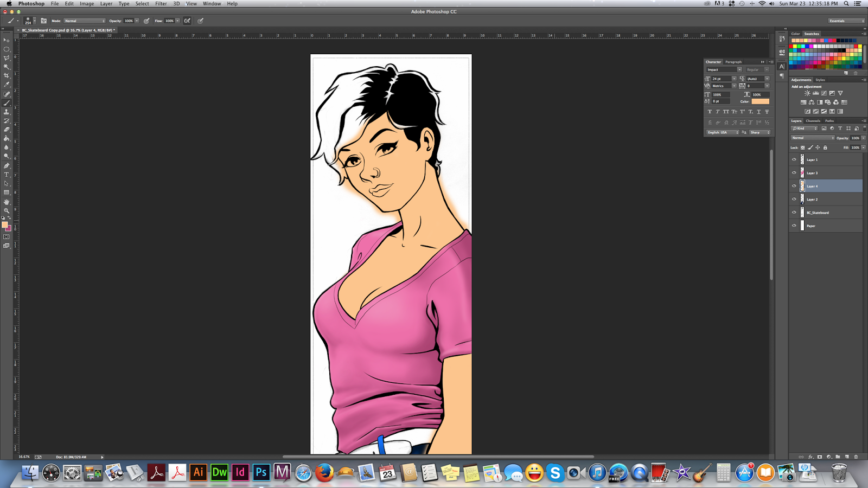Select the Crop tool

pos(7,75)
